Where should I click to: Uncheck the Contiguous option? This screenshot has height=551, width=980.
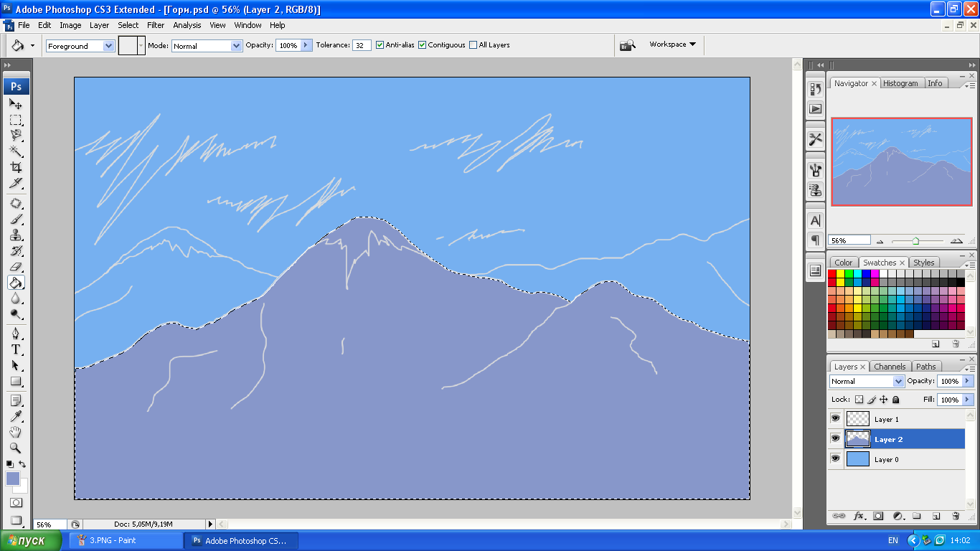pos(422,44)
